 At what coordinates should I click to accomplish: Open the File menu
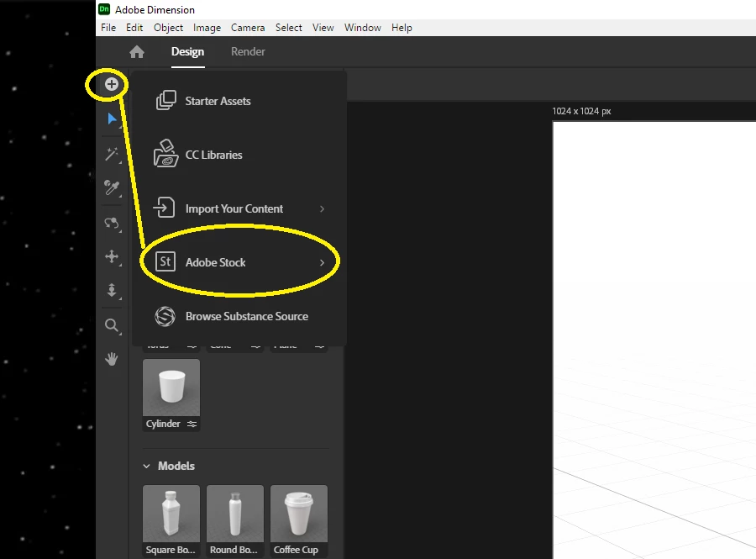click(x=108, y=28)
